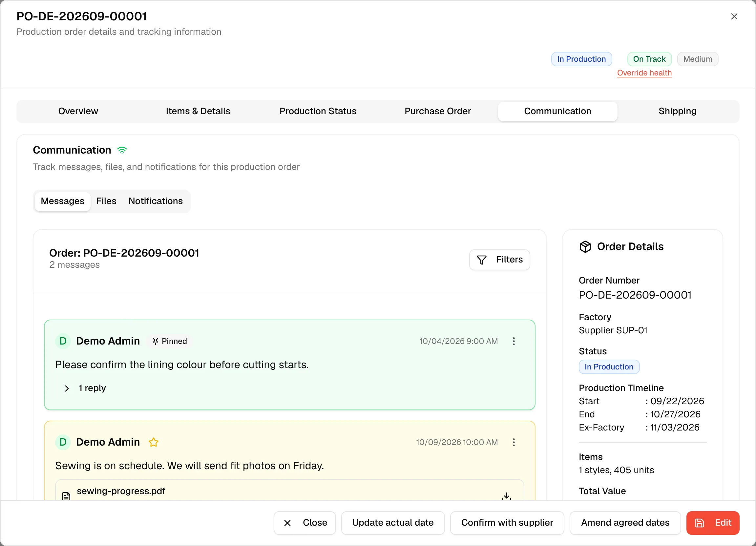Click the order number value in Order Details
The height and width of the screenshot is (546, 756).
point(635,295)
